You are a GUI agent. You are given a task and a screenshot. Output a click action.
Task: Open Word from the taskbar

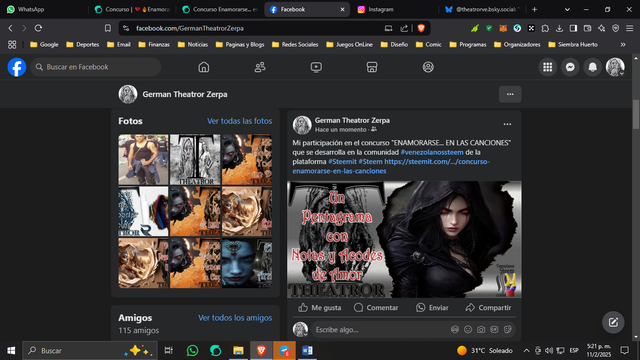coord(307,351)
